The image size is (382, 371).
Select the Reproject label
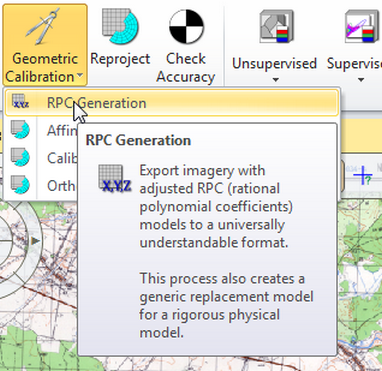click(x=120, y=59)
